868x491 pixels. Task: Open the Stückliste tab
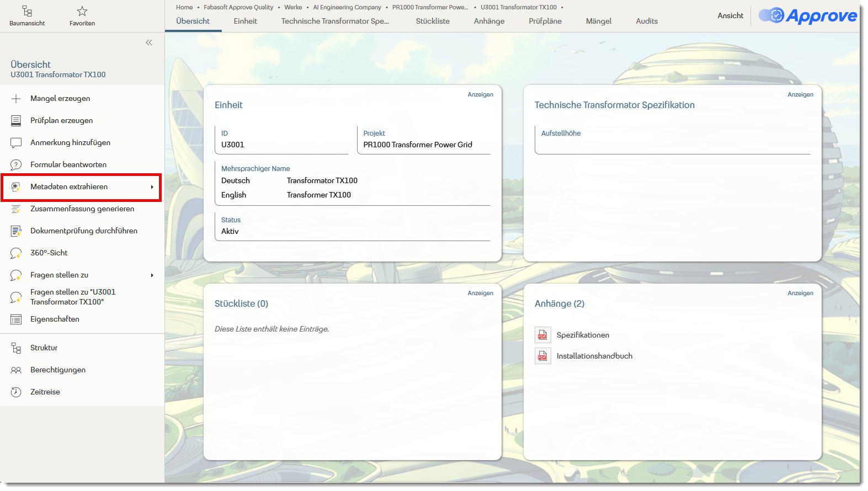tap(433, 21)
